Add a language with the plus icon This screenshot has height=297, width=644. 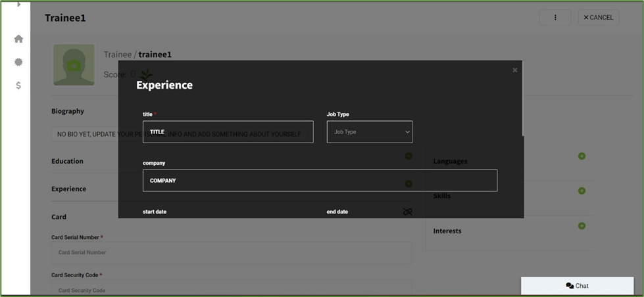pos(582,156)
